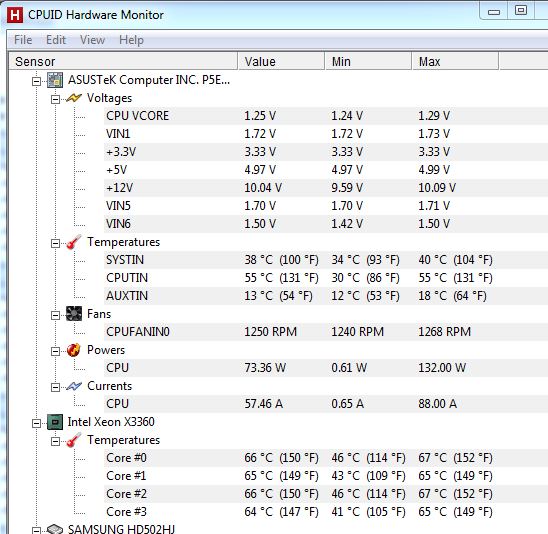
Task: Select the +3.3V row
Action: (326, 152)
